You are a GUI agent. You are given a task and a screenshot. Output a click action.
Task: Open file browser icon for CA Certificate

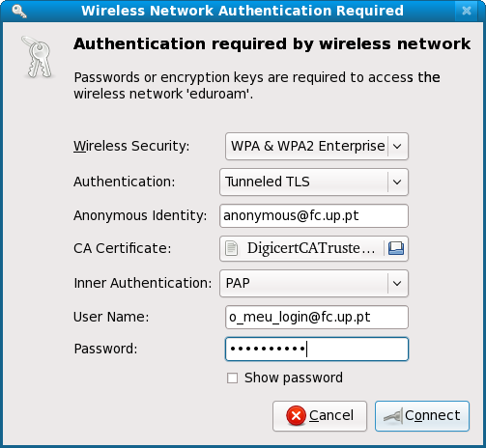[x=396, y=248]
